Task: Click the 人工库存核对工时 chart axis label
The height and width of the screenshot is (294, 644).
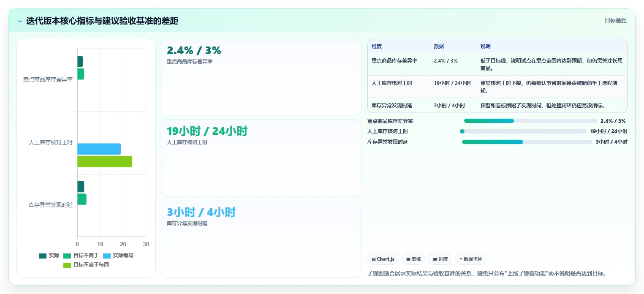Action: [x=51, y=143]
